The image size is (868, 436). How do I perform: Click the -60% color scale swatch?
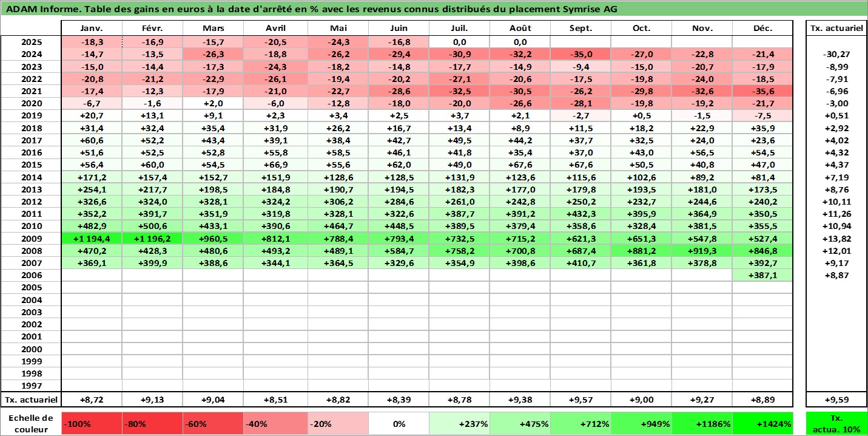coord(213,424)
